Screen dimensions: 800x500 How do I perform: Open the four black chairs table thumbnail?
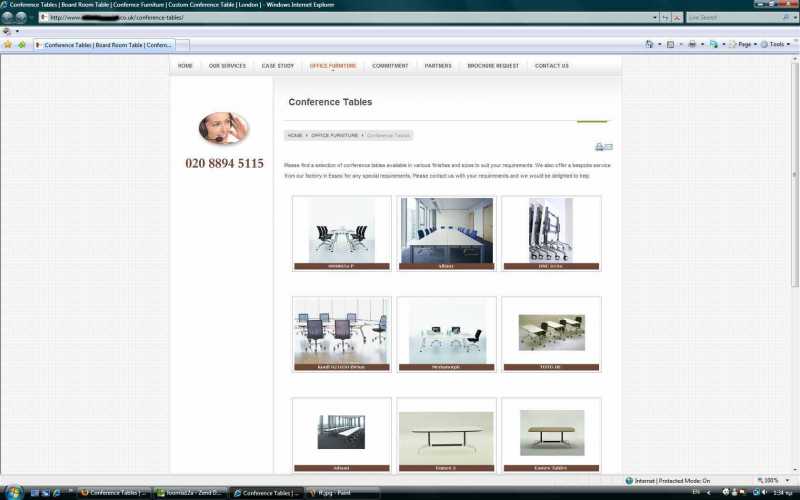tap(342, 233)
